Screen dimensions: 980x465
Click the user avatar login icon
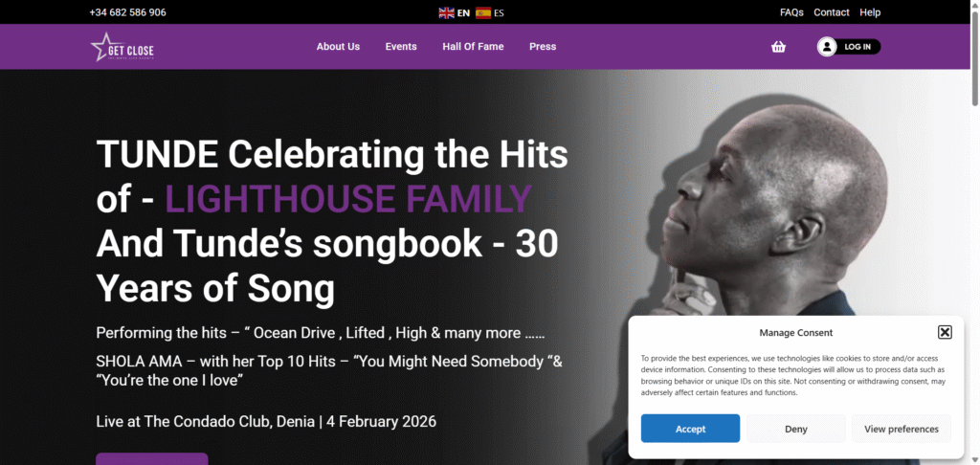(827, 47)
